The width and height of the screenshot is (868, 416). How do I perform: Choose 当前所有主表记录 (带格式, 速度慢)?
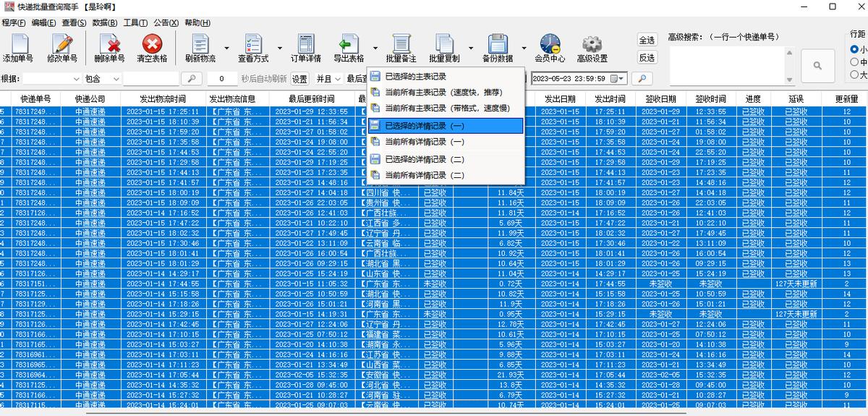[445, 108]
